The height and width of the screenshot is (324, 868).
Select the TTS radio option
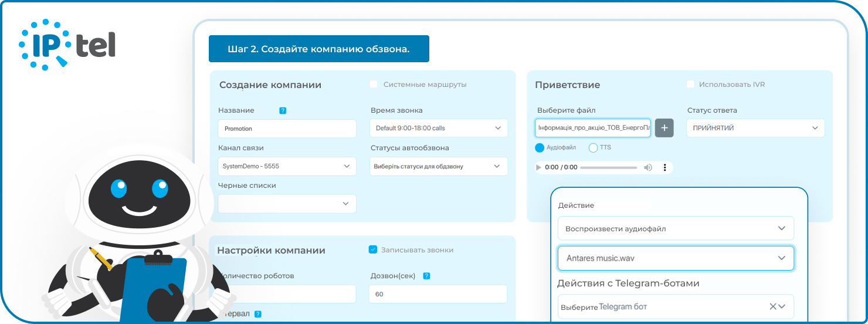pos(593,148)
